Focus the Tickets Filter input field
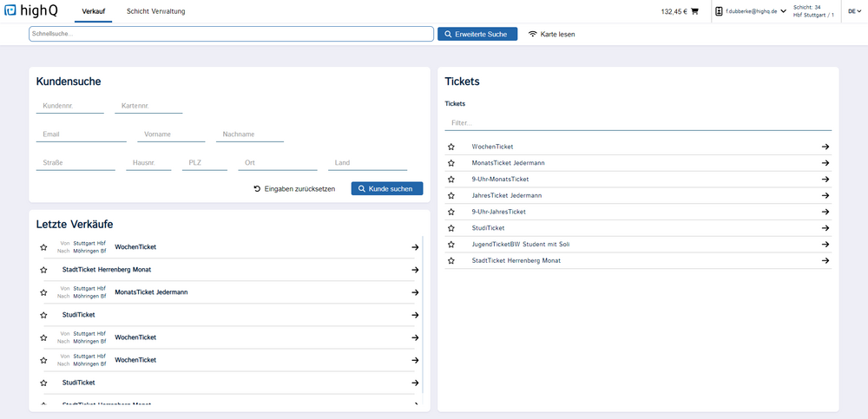868x419 pixels. pyautogui.click(x=638, y=123)
